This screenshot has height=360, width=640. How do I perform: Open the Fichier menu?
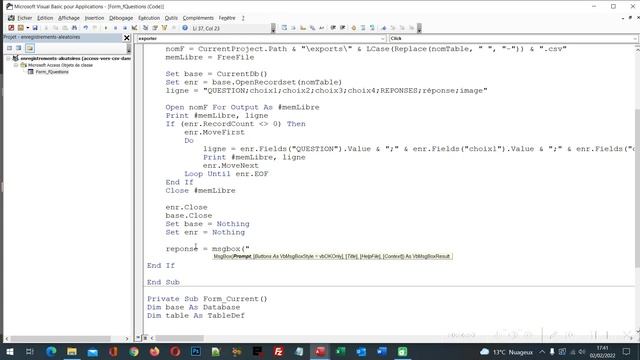[24, 18]
